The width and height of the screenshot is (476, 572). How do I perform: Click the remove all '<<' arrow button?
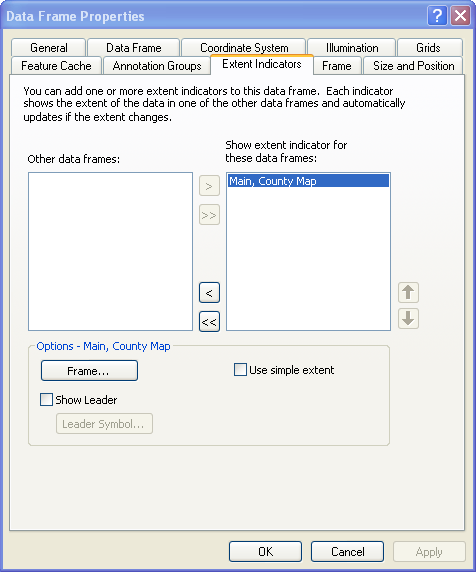(209, 321)
